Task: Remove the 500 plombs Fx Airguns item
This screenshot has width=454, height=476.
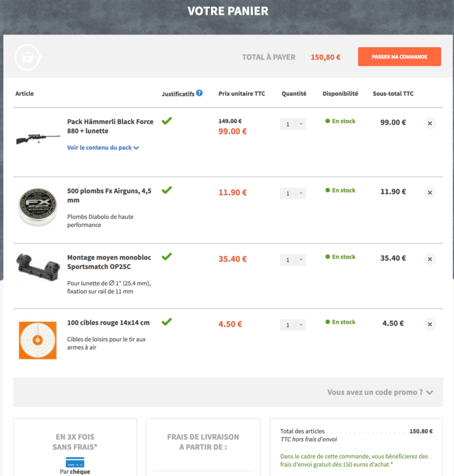Action: pos(430,192)
